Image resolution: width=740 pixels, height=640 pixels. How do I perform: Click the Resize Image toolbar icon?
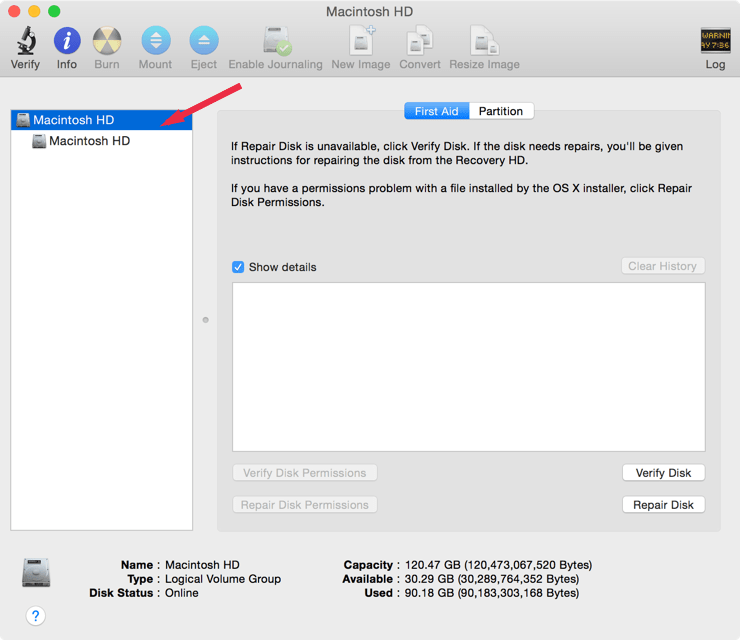[484, 41]
